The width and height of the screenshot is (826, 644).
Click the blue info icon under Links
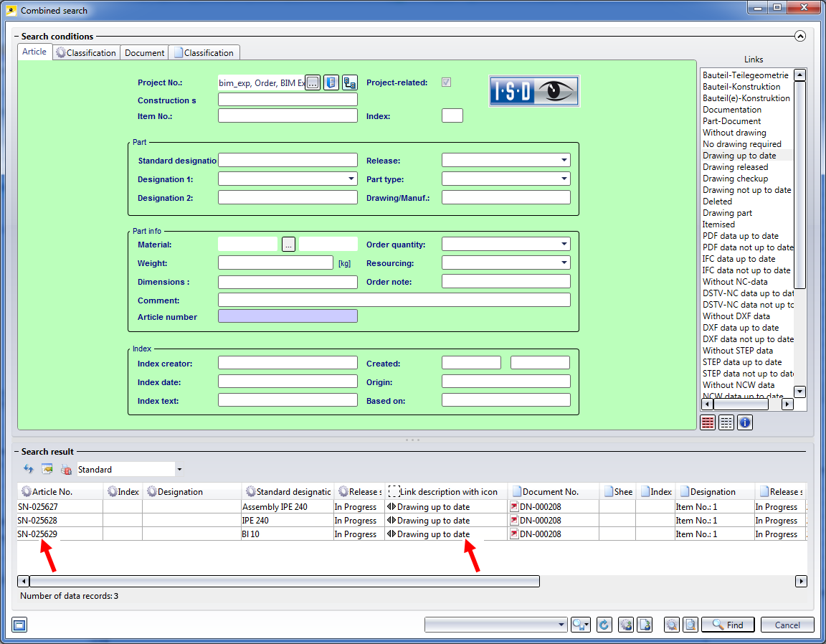745,422
